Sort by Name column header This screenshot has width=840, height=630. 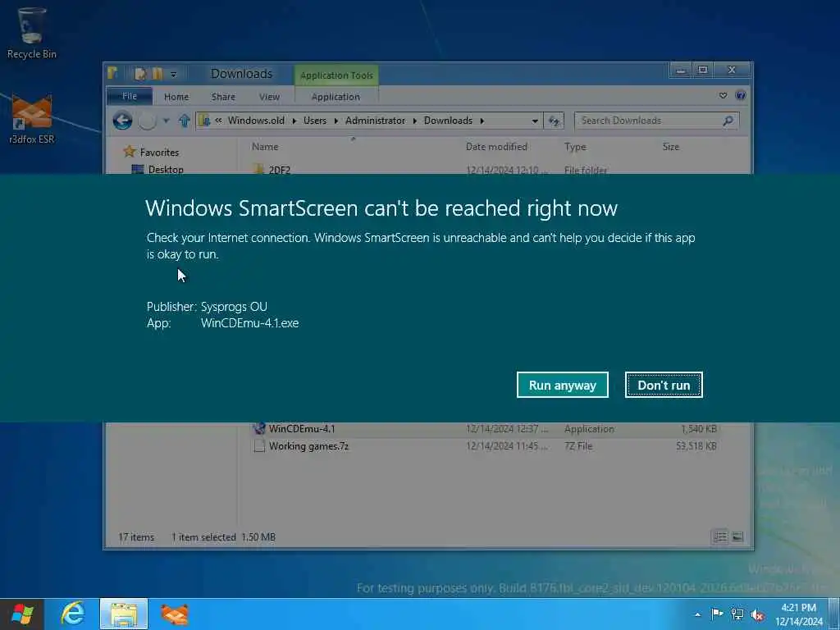(x=265, y=147)
